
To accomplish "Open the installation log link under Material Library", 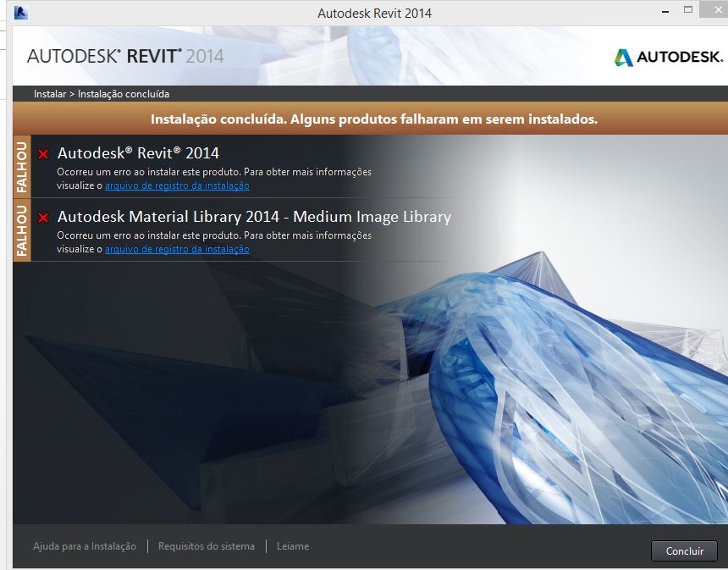I will [177, 249].
